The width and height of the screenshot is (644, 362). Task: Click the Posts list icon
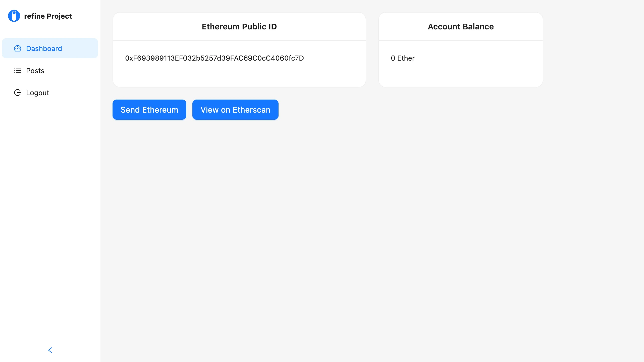coord(18,70)
